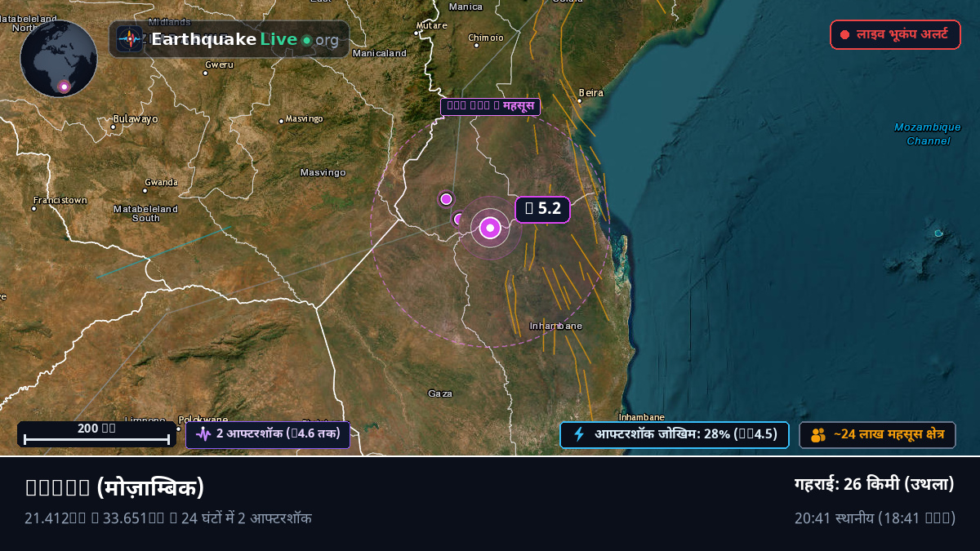Image resolution: width=980 pixels, height=551 pixels.
Task: Click the Inhambane province label inside the circle
Action: click(556, 326)
